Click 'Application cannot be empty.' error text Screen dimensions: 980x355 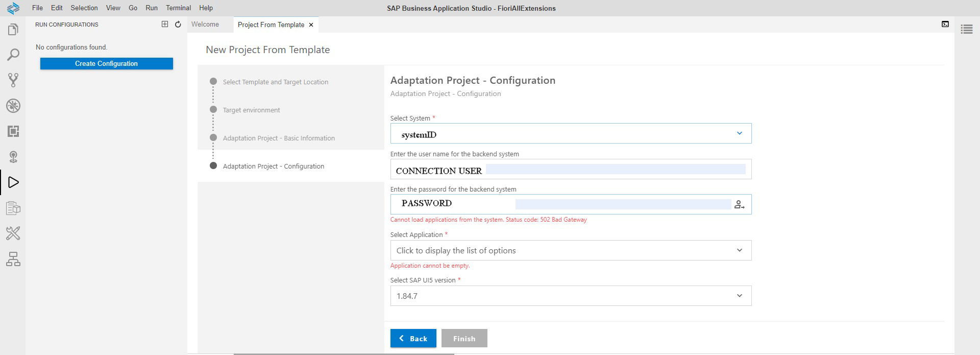coord(430,266)
